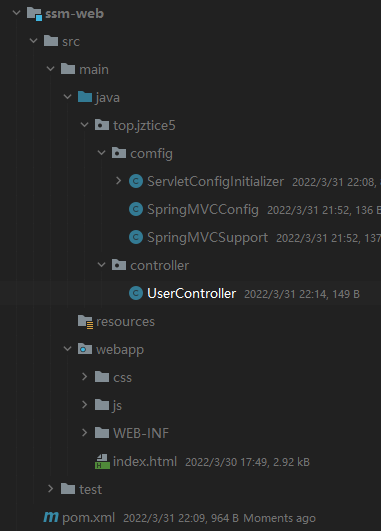Expand the js folder
The height and width of the screenshot is (531, 381).
pos(85,405)
